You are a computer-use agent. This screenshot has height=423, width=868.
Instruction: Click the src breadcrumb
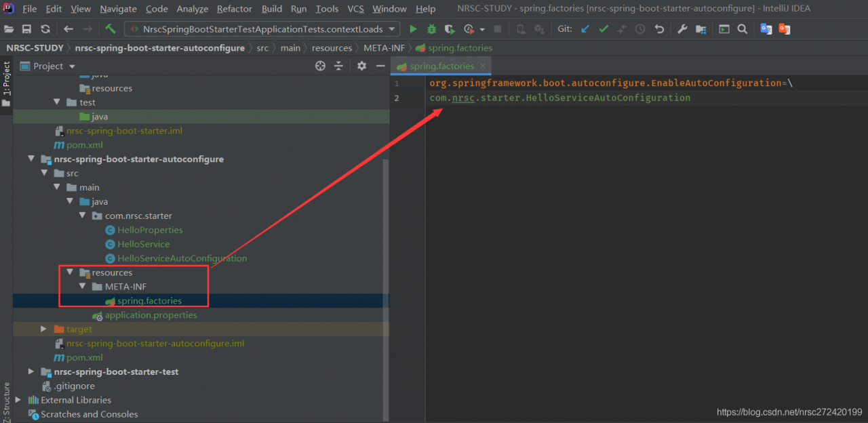pyautogui.click(x=262, y=48)
